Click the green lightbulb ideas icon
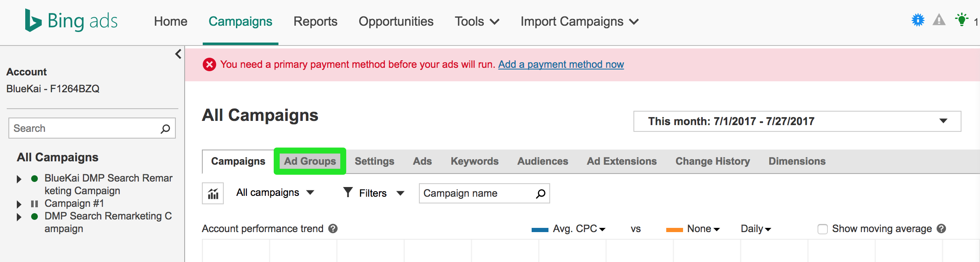Screen dimensions: 980x262 pos(961,20)
